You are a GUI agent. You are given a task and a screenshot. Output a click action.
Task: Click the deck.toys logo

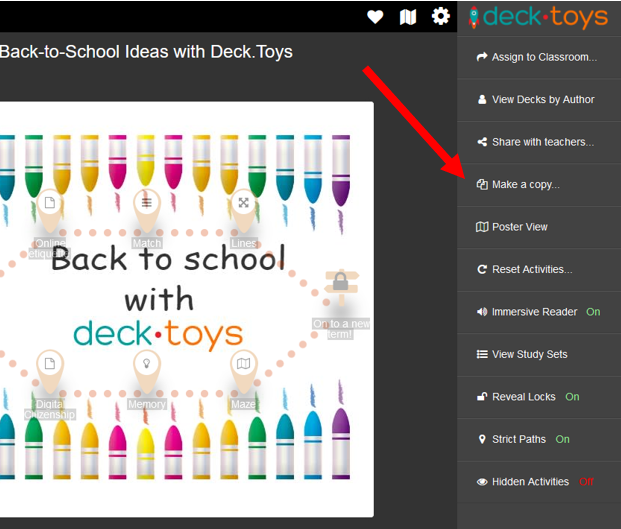click(x=538, y=17)
